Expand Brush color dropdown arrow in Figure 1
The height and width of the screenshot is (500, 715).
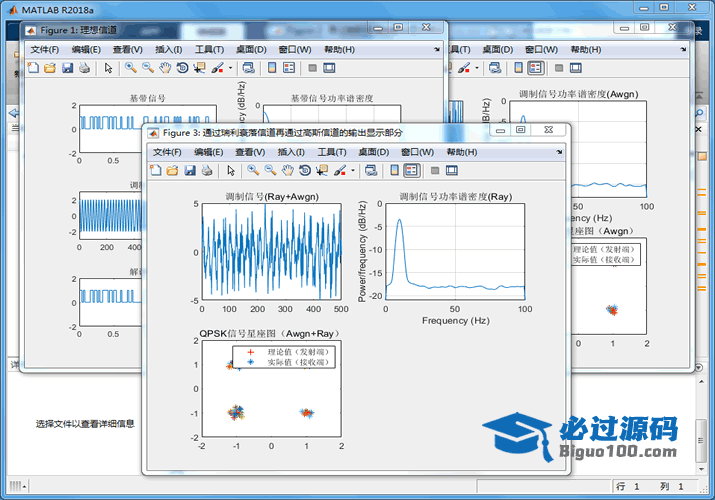[x=231, y=68]
